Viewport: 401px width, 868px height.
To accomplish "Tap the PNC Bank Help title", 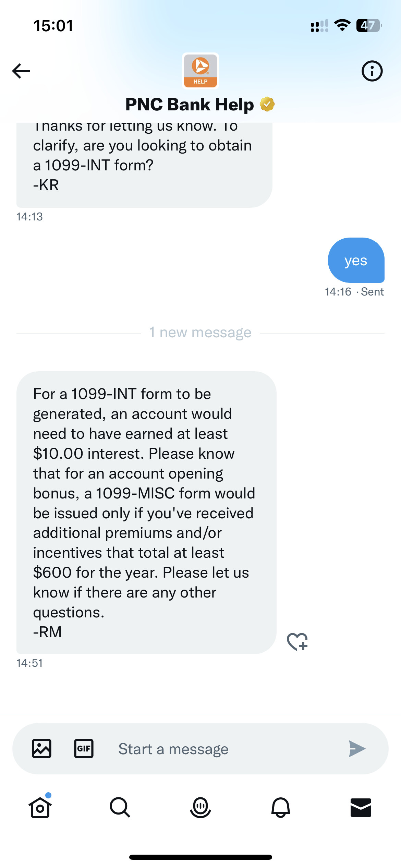I will 190,105.
